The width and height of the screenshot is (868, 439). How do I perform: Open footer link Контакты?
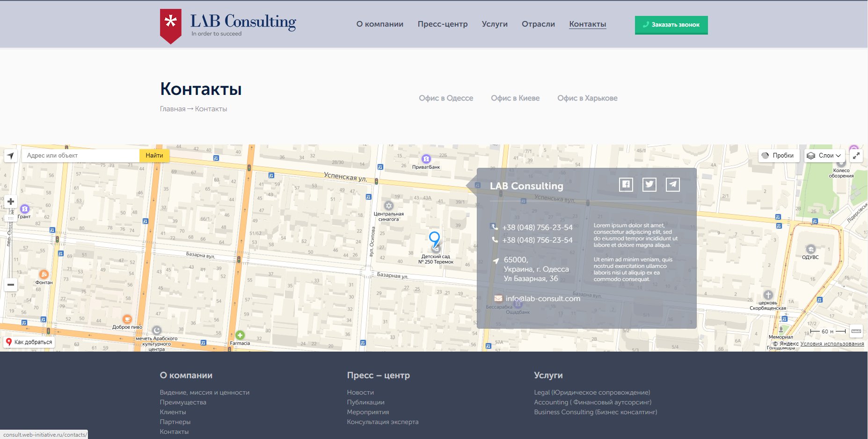click(x=174, y=432)
